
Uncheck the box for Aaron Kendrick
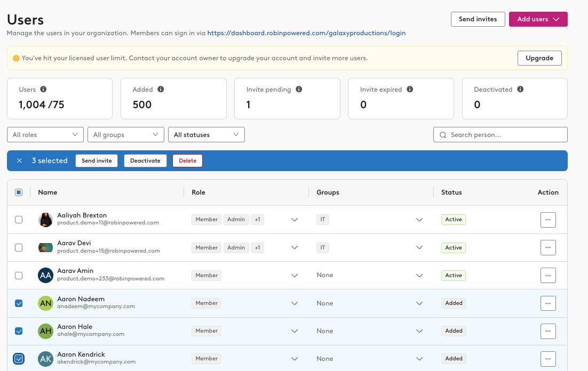point(19,359)
